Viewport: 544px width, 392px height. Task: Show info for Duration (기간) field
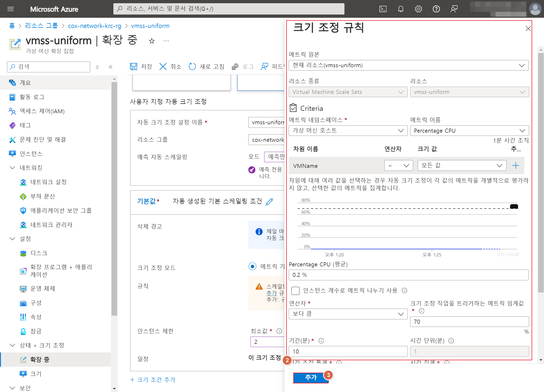(x=321, y=341)
